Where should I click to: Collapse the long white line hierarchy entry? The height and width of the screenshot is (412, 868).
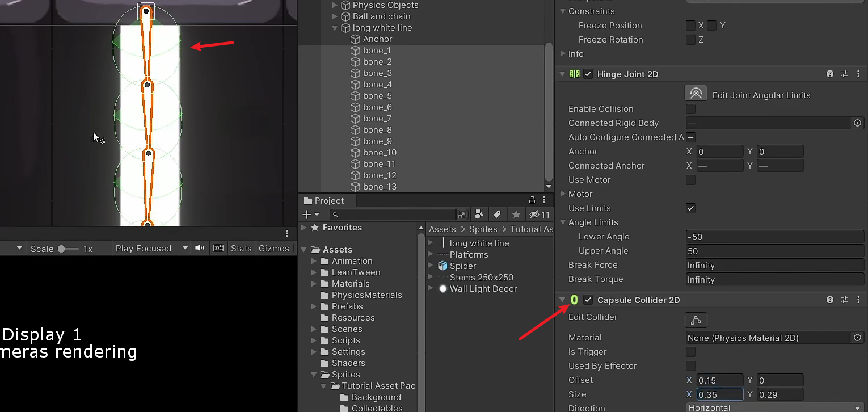pos(335,28)
